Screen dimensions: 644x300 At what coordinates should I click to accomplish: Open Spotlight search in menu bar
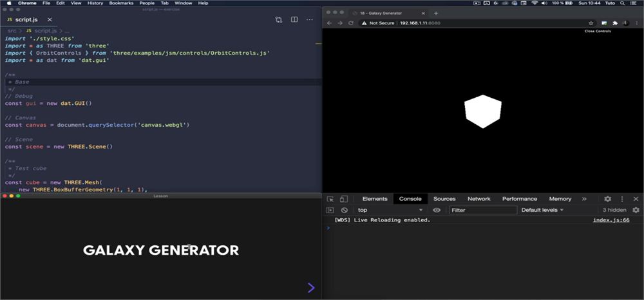tap(622, 3)
